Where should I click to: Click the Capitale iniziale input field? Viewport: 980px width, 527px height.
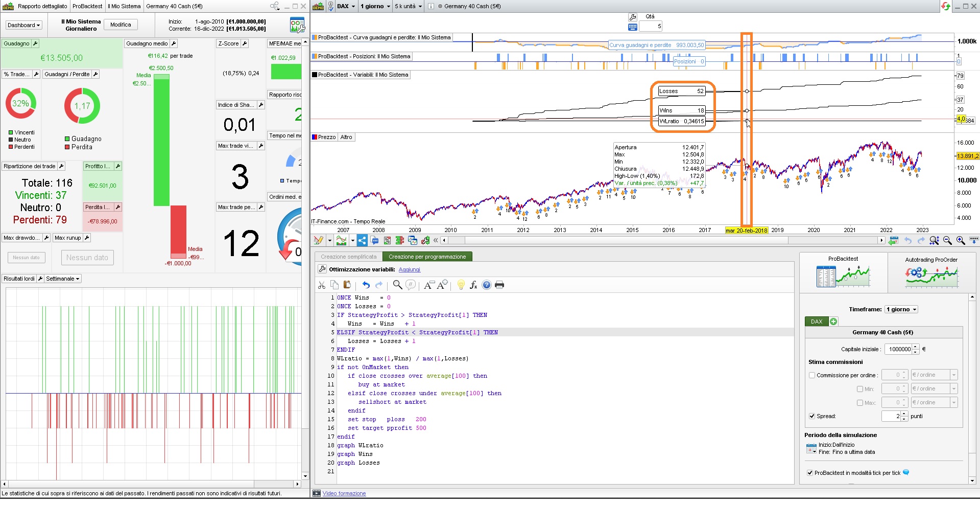tap(898, 349)
